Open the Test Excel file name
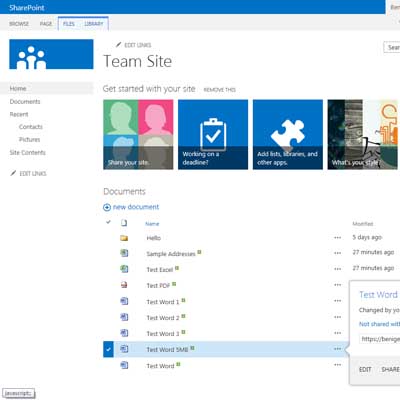Viewport: 400px width, 400px height. [x=160, y=269]
